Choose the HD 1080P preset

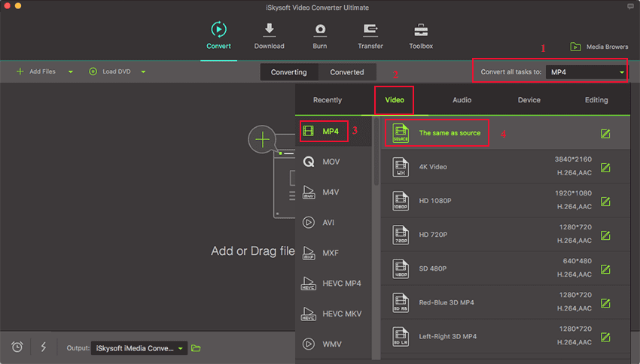coord(437,200)
